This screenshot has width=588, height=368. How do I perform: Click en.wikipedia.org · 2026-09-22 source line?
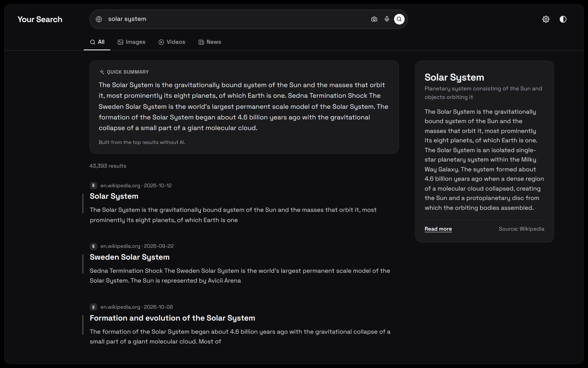coord(137,246)
